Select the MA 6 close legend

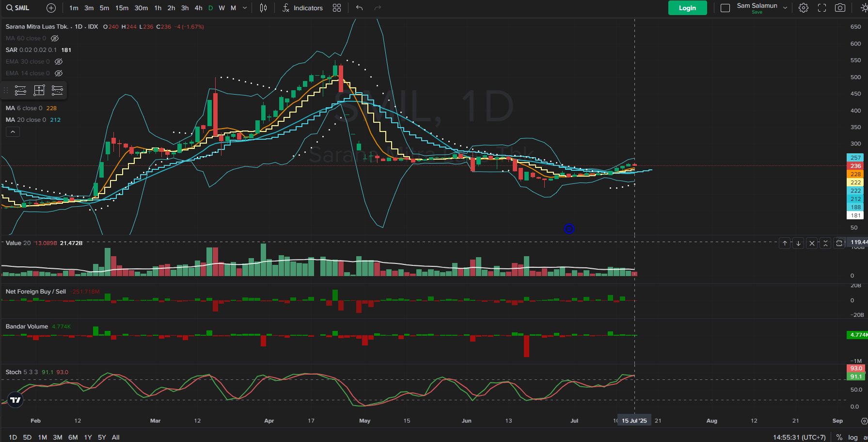[x=31, y=108]
